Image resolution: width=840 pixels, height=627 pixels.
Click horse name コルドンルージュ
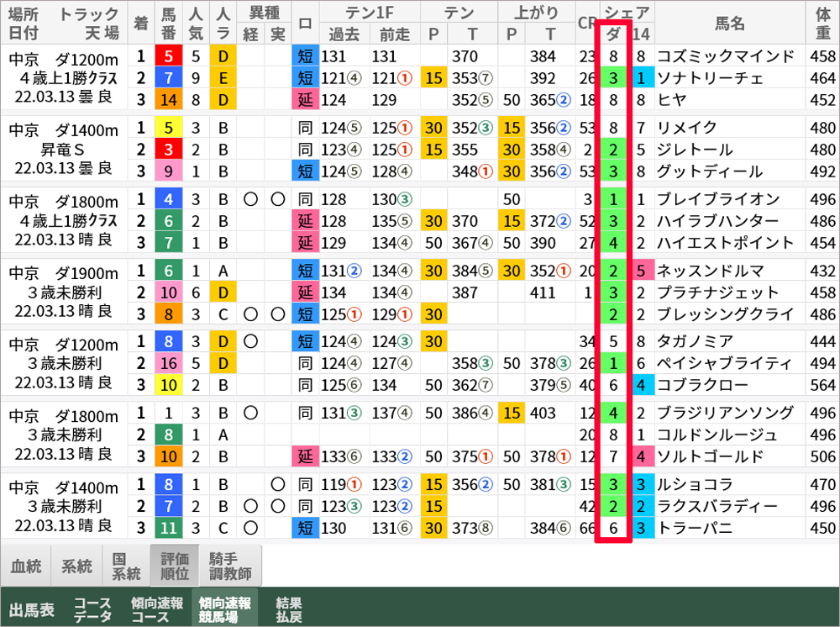[x=717, y=435]
